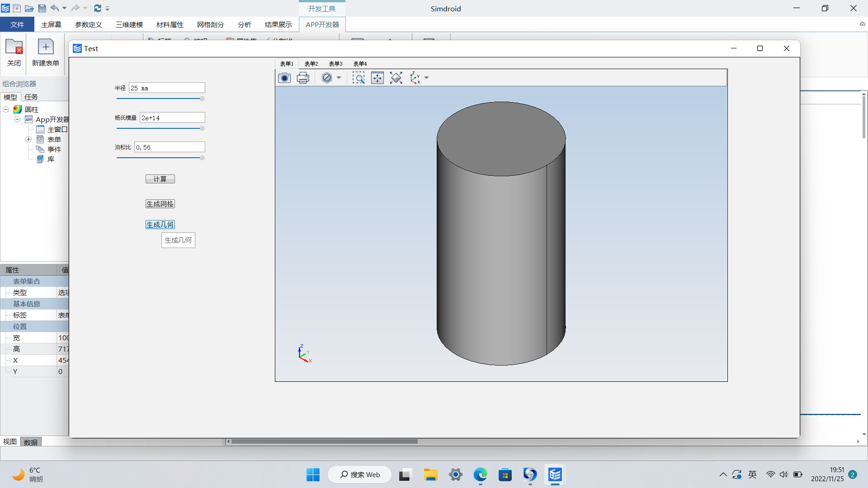Switch to the 模型 browser tab
Screen dimensions: 868x488
click(10, 97)
